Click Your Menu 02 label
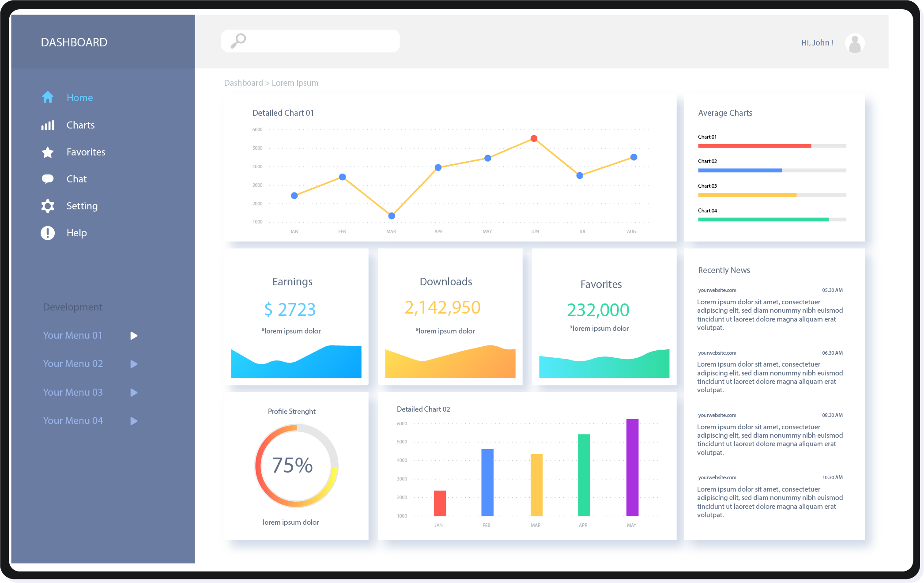Viewport: 924px width, 583px height. 73,363
